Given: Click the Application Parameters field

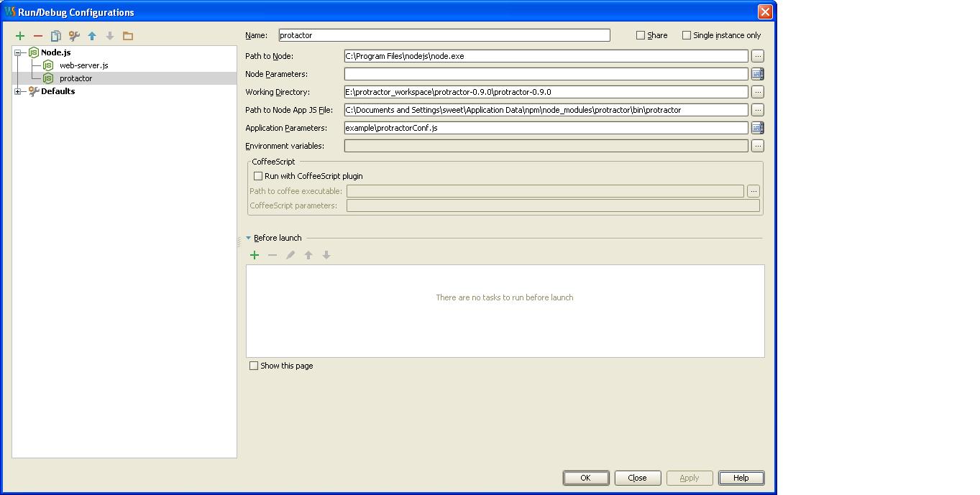Looking at the screenshot, I should click(546, 128).
